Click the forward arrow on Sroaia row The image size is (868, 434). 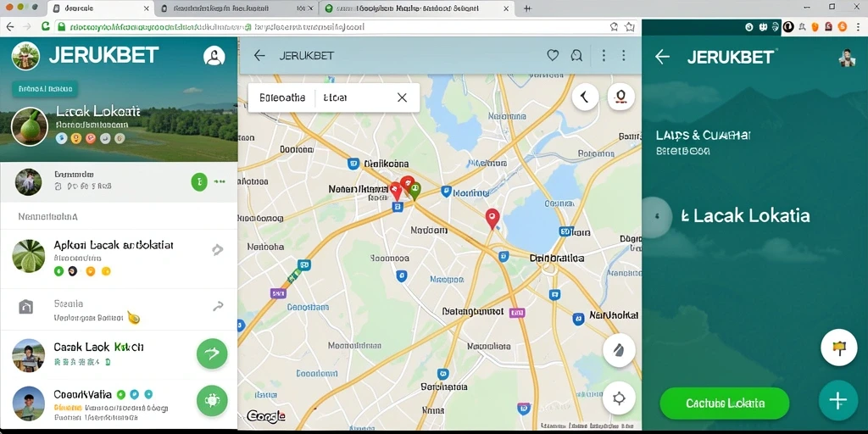pos(218,305)
